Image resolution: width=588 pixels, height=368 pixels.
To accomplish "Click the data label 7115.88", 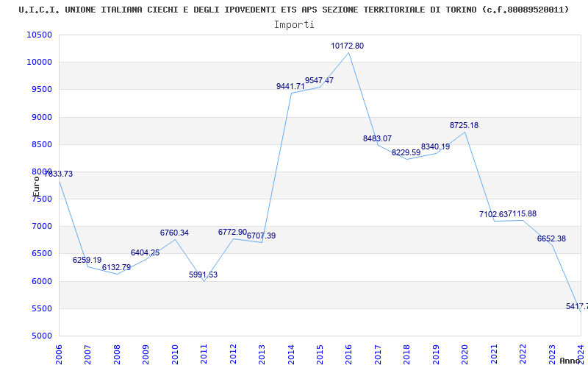I will pos(522,213).
